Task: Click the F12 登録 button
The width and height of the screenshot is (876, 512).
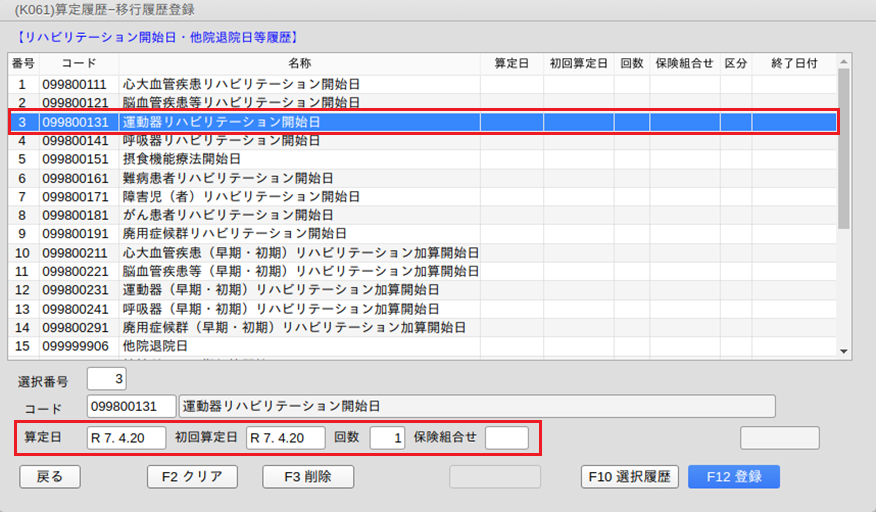Action: [x=733, y=477]
